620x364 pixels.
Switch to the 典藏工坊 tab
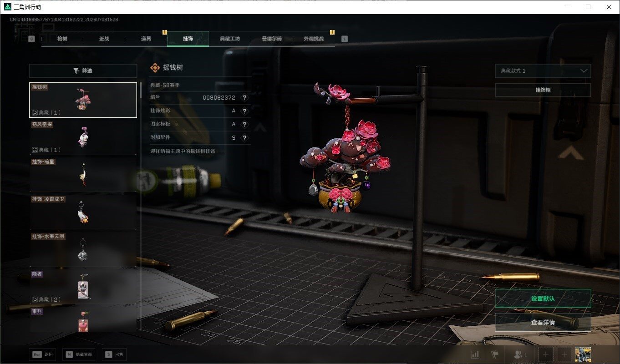click(230, 39)
